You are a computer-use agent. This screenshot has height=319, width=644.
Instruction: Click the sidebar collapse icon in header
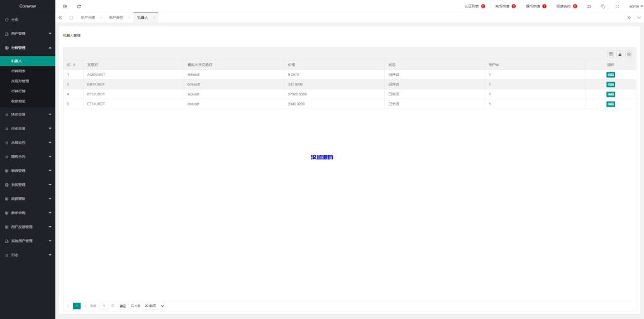[65, 6]
